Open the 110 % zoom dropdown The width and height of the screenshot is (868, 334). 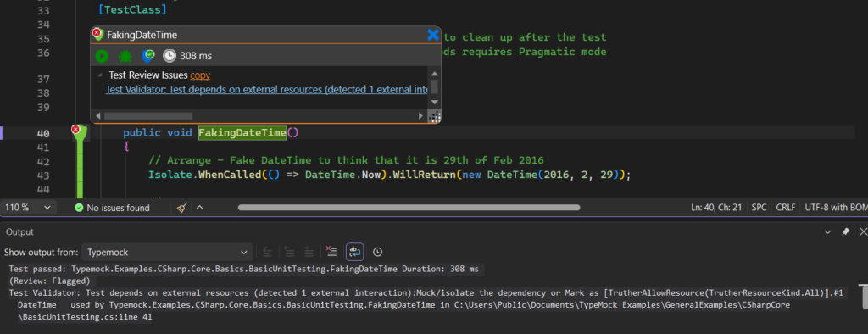tap(28, 208)
